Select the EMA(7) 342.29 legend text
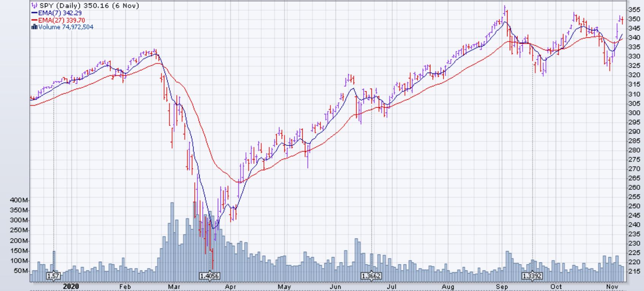This screenshot has width=644, height=291. pyautogui.click(x=60, y=13)
